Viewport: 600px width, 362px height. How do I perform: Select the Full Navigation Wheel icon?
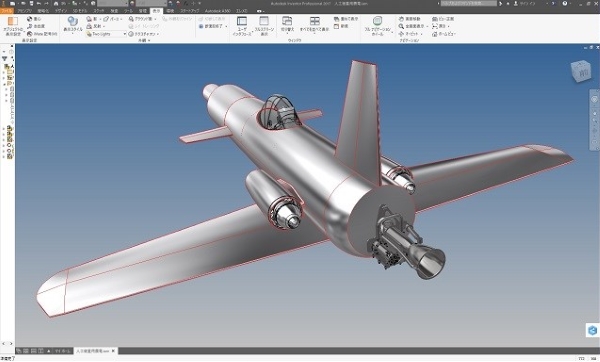(377, 21)
